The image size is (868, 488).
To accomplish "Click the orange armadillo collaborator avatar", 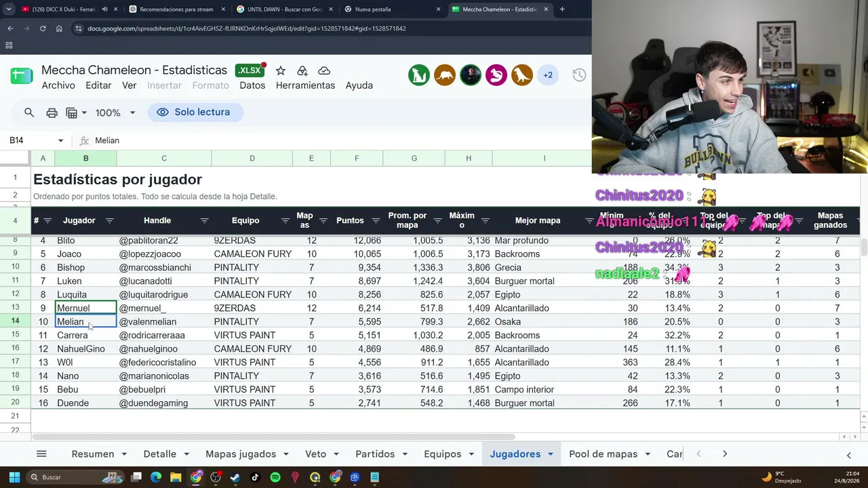I will (445, 75).
